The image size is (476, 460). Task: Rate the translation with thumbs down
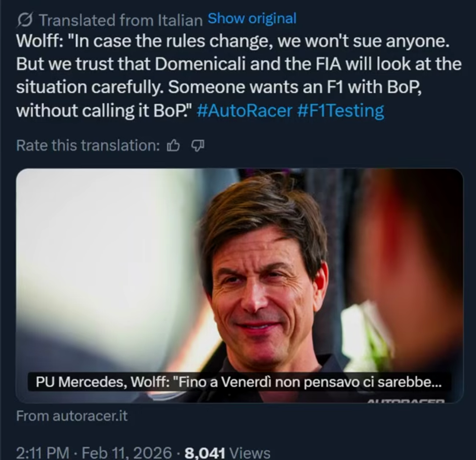pyautogui.click(x=197, y=146)
